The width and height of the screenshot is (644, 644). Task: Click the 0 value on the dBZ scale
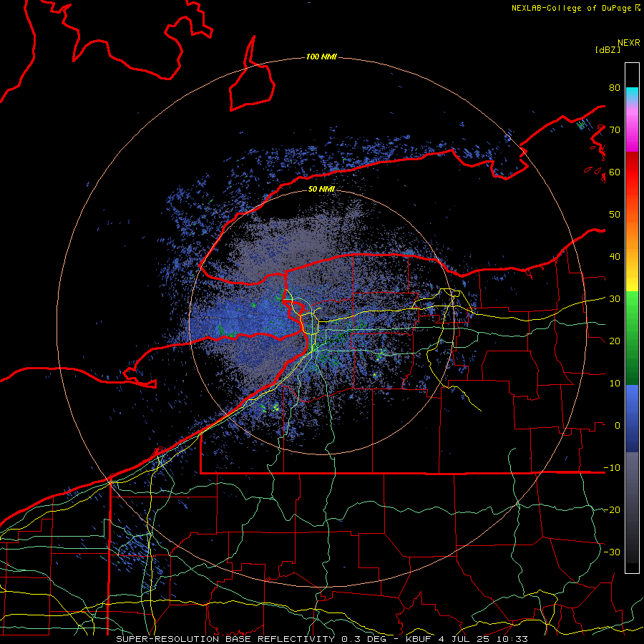pyautogui.click(x=618, y=426)
